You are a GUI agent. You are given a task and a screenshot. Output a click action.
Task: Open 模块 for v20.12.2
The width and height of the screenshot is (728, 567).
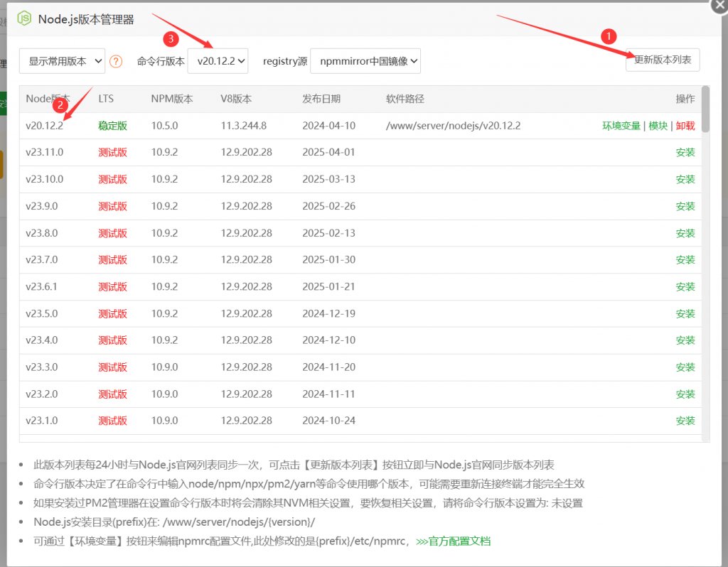[658, 126]
